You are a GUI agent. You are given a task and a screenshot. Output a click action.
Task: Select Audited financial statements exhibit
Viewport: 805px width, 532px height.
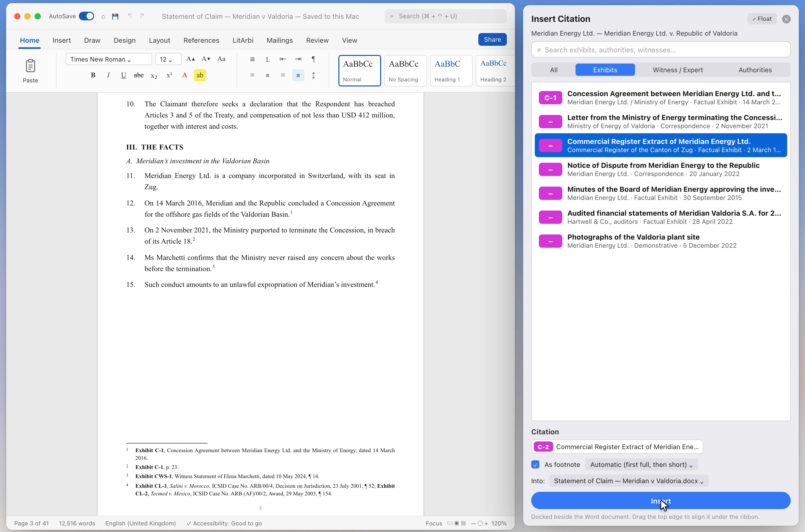660,217
